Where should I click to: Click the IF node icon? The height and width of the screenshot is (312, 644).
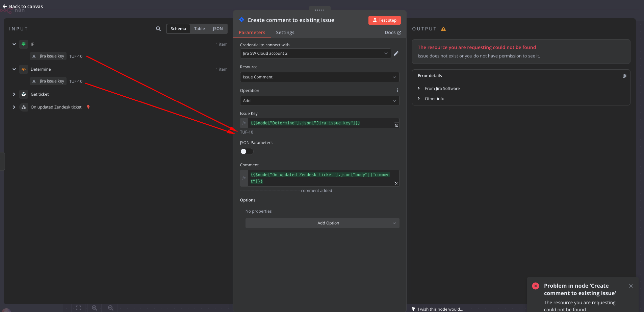click(x=24, y=44)
